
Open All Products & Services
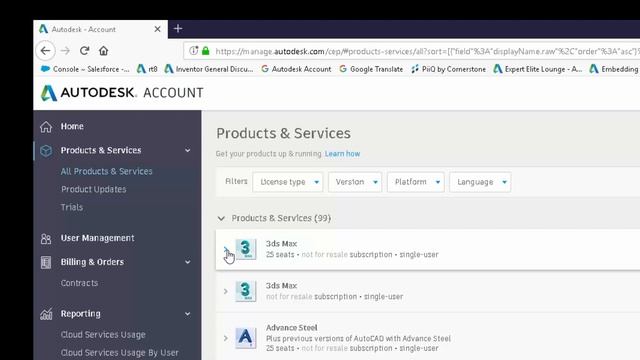107,171
